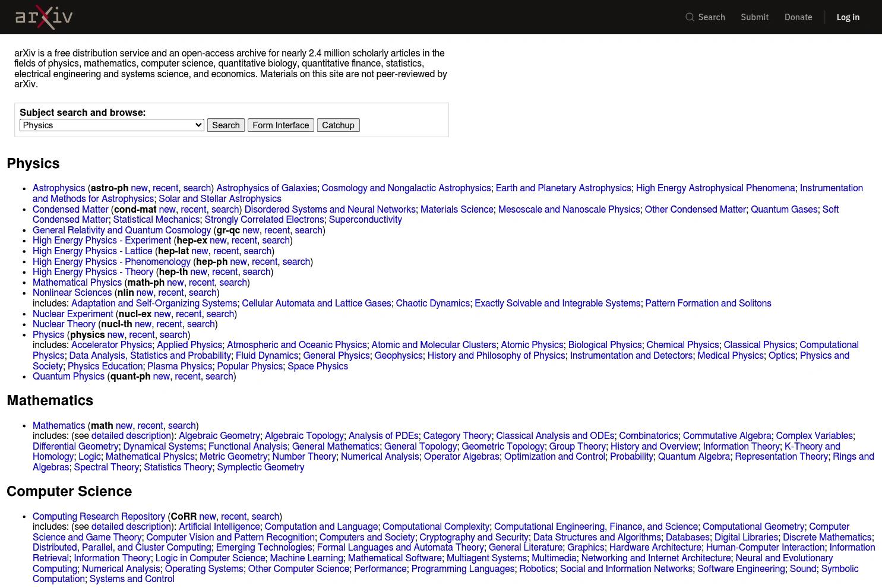This screenshot has height=588, width=882.
Task: View new hep-th submissions
Action: pyautogui.click(x=198, y=272)
